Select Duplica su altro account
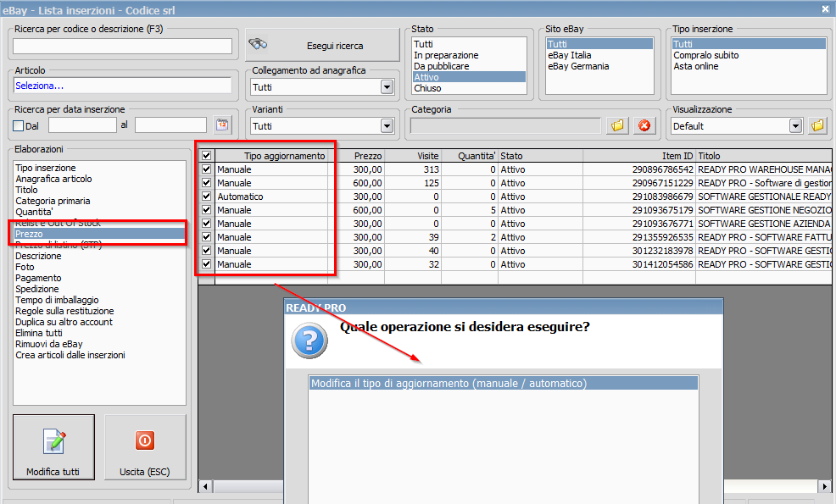Viewport: 836px width, 504px height. 100,322
